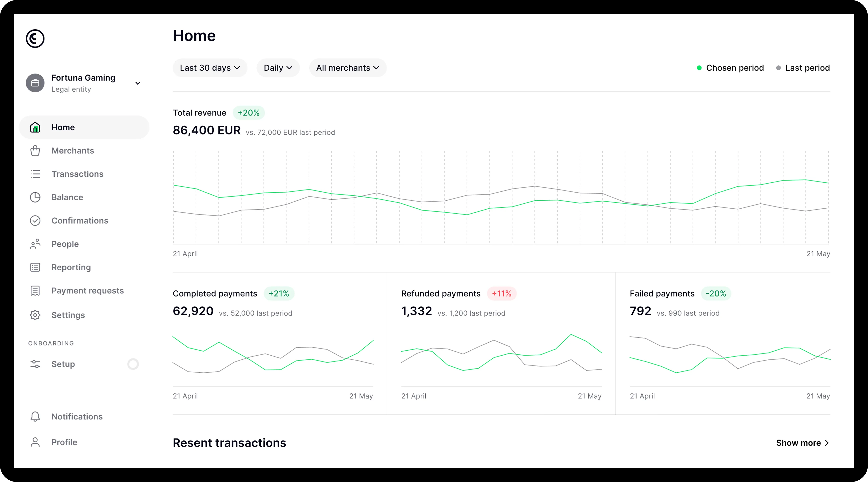The image size is (868, 482).
Task: Click the Settings gear icon
Action: click(x=35, y=315)
